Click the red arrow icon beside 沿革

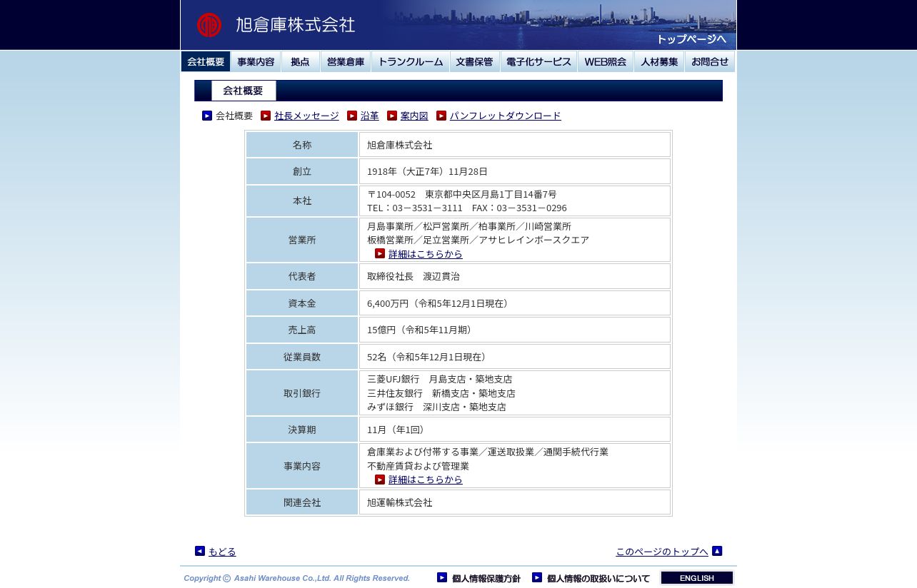tap(352, 116)
